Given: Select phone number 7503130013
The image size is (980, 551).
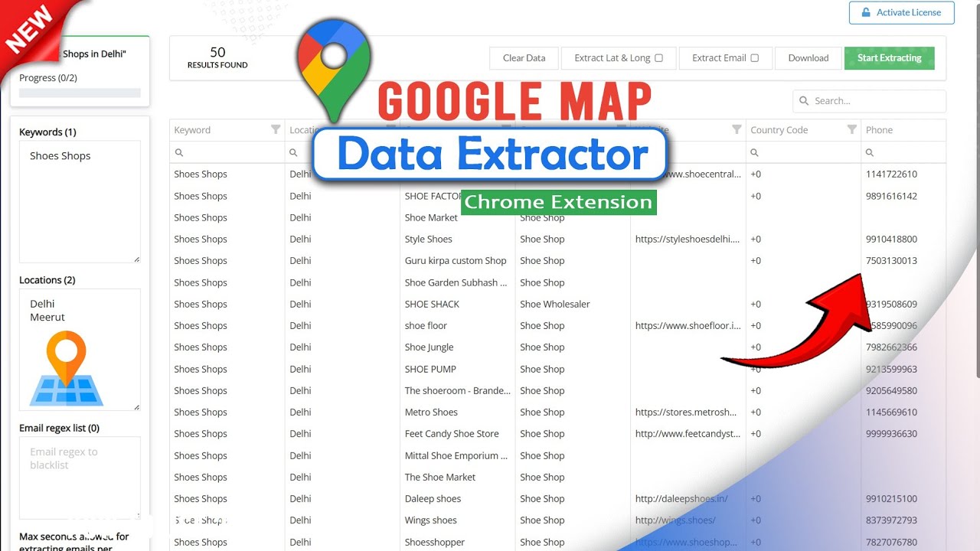Looking at the screenshot, I should pyautogui.click(x=891, y=261).
